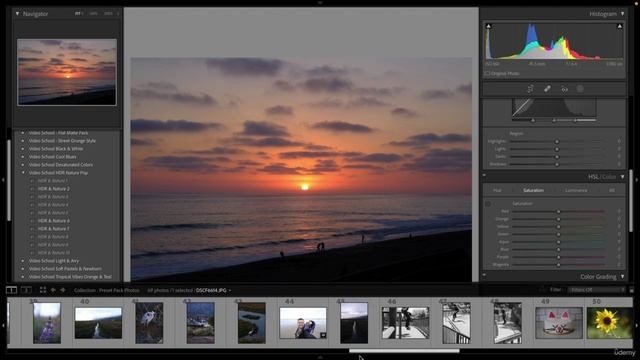The width and height of the screenshot is (640, 360).
Task: Set navigator zoom to FIT
Action: tap(78, 13)
